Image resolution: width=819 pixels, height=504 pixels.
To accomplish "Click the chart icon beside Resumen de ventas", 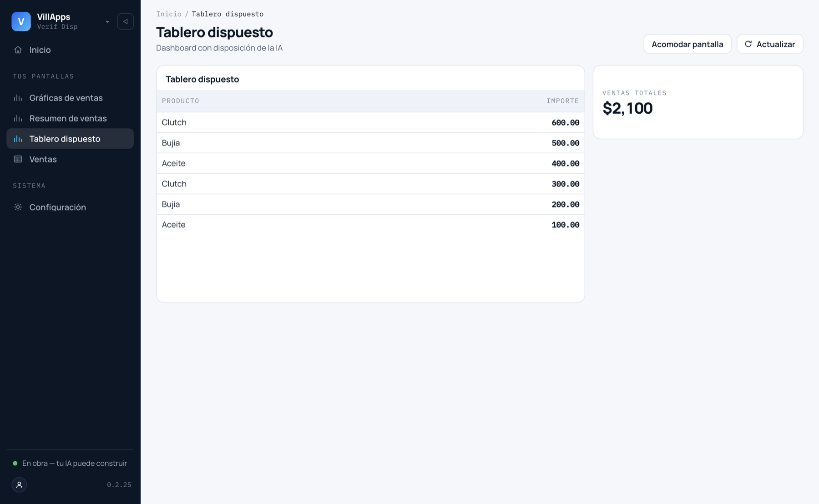I will click(18, 118).
